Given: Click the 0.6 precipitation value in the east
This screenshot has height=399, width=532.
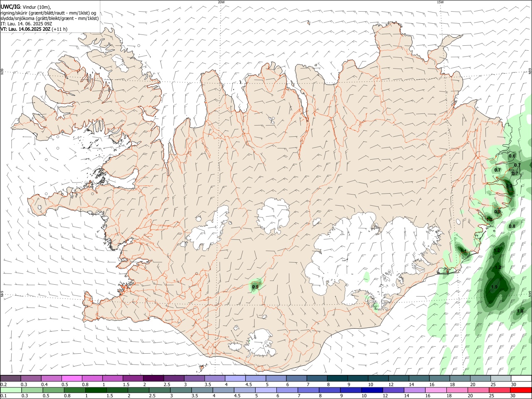Looking at the screenshot, I should (x=512, y=156).
